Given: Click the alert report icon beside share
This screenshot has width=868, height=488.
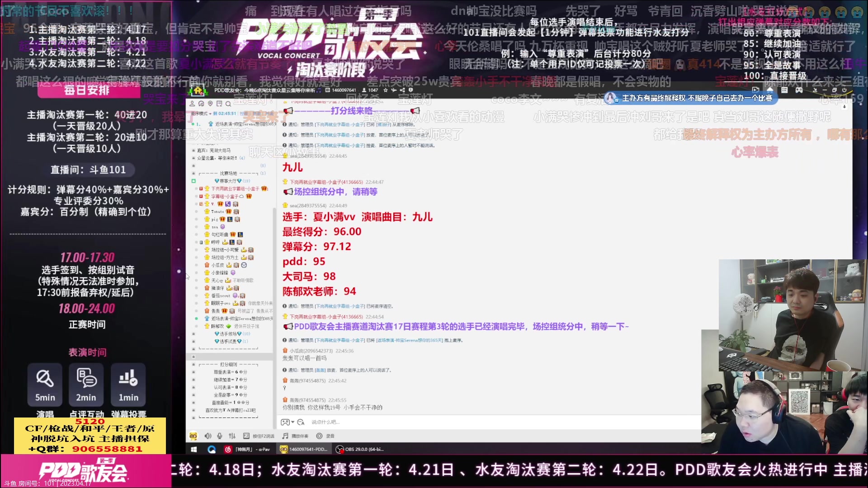Looking at the screenshot, I should 410,90.
